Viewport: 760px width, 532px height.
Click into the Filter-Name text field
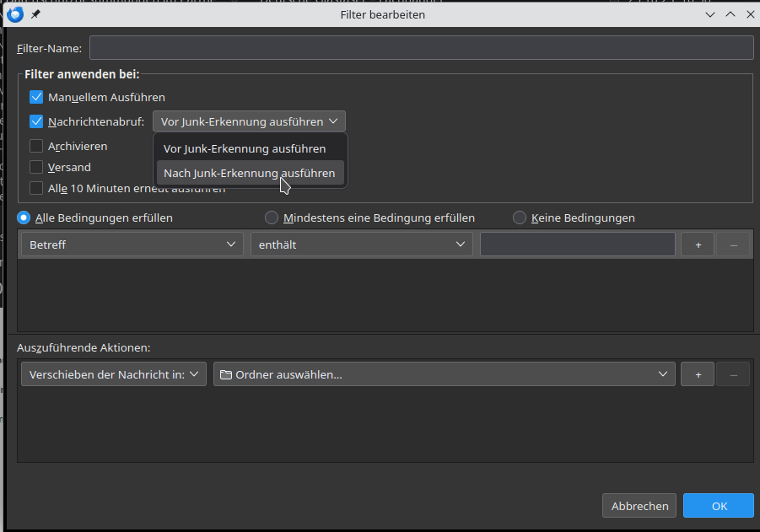click(421, 48)
